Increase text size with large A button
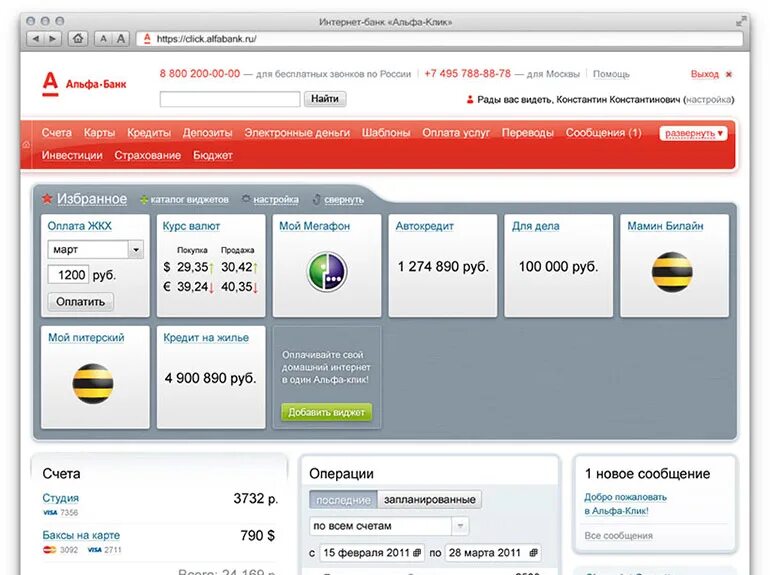770x575 pixels. pos(121,38)
